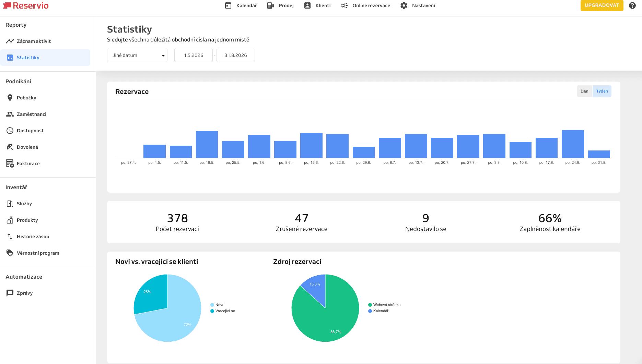The height and width of the screenshot is (364, 642).
Task: Switch chart grouping to Den
Action: tap(584, 91)
